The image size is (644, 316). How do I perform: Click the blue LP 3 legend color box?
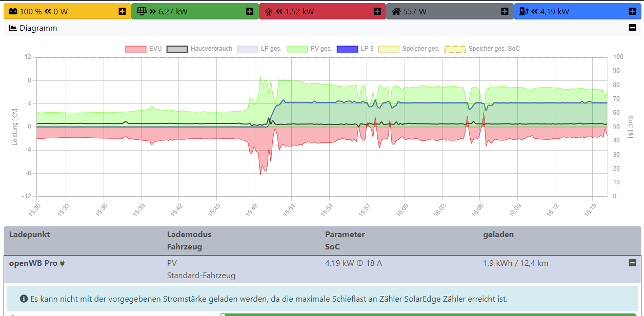click(347, 49)
